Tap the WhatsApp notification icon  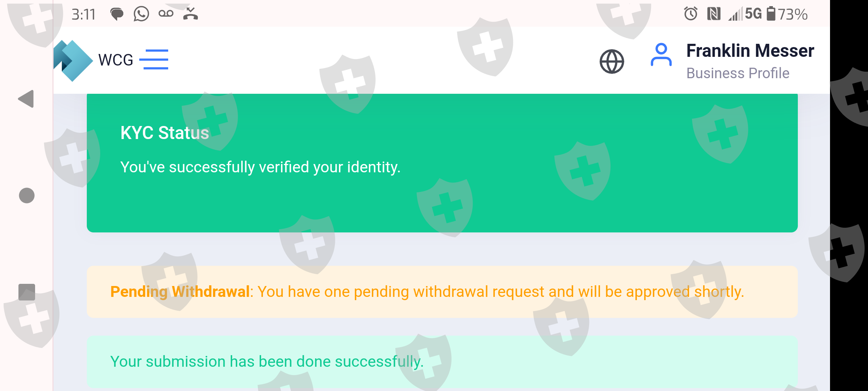coord(141,14)
